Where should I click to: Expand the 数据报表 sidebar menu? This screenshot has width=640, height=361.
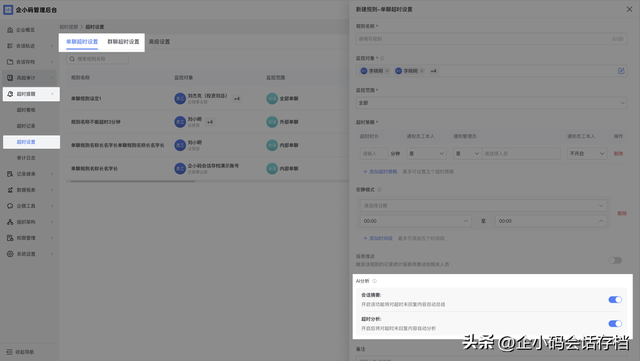pos(52,190)
